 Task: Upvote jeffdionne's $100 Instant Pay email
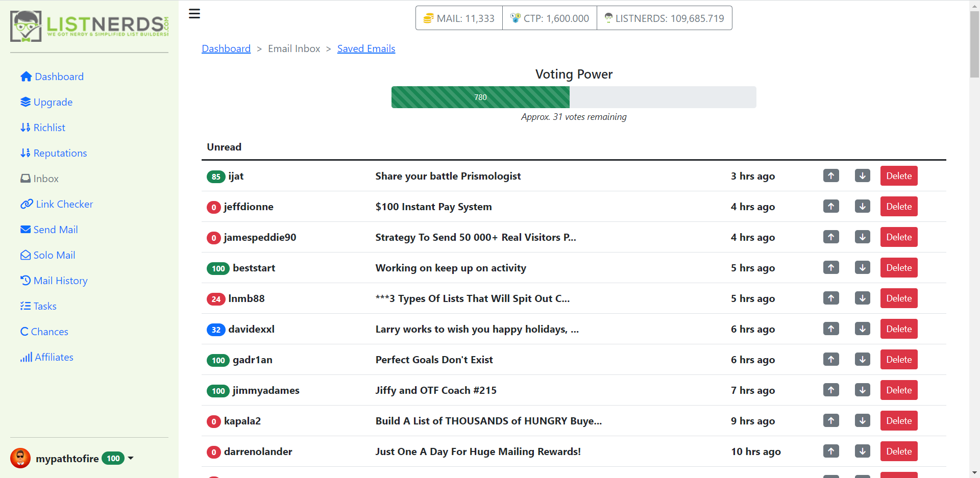click(x=831, y=207)
